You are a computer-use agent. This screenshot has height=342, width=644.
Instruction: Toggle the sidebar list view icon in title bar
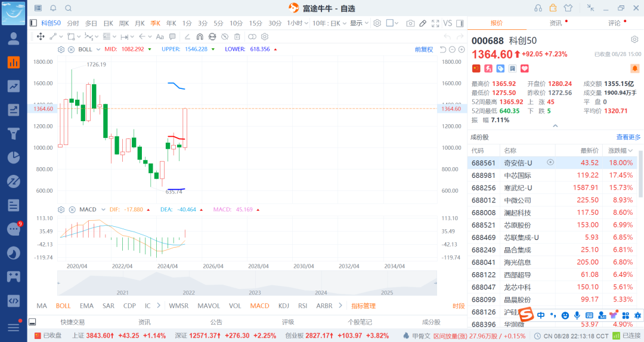point(38,8)
